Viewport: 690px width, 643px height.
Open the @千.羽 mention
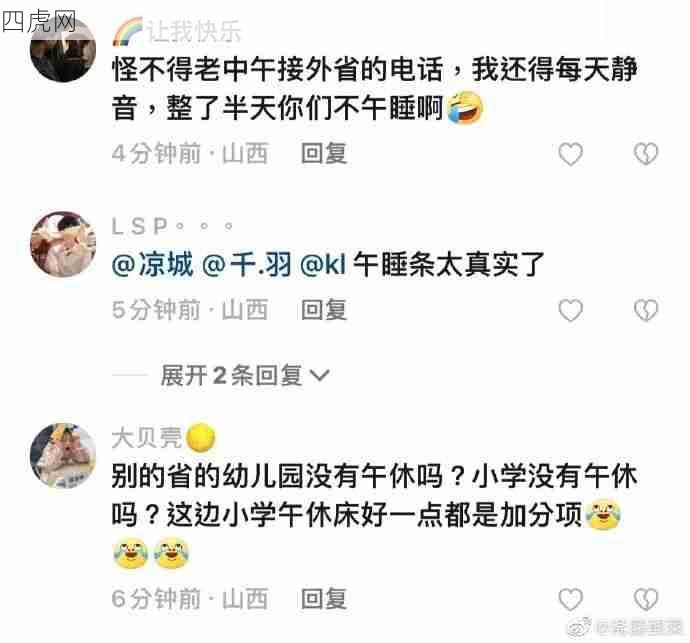tap(246, 265)
